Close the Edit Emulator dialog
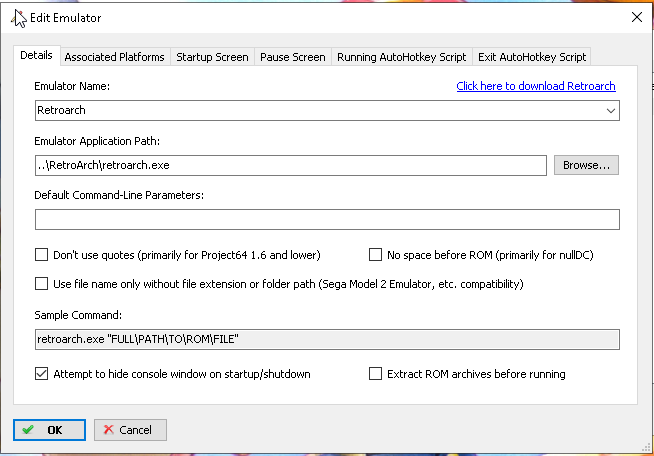Screen dimensions: 654x456 pos(636,17)
